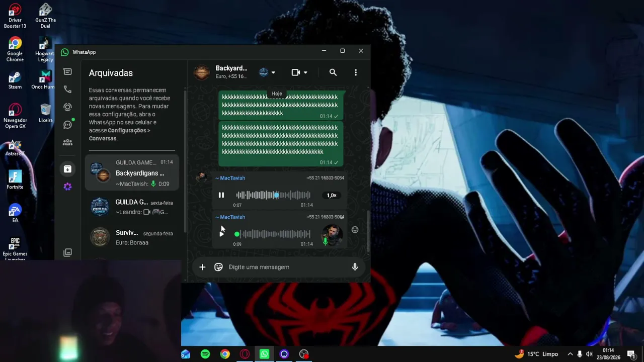The height and width of the screenshot is (362, 644).
Task: Click the 'Arquivadas' heading in WhatsApp
Action: click(111, 73)
